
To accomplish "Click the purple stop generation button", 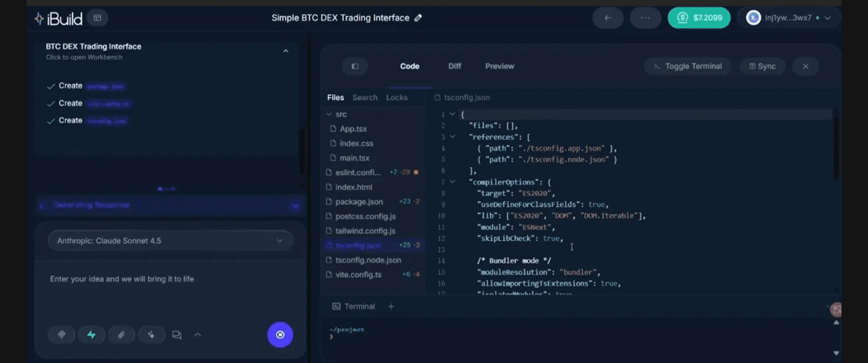I will click(280, 334).
